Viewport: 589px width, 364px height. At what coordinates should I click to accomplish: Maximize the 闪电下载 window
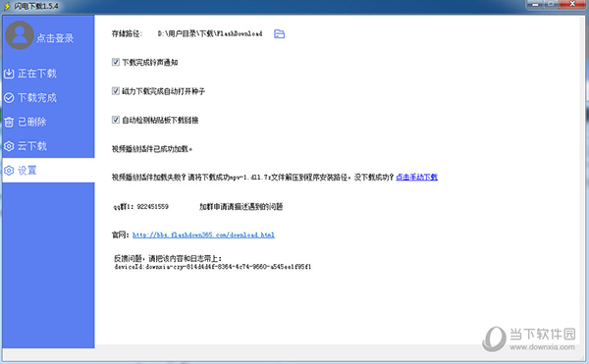(551, 5)
